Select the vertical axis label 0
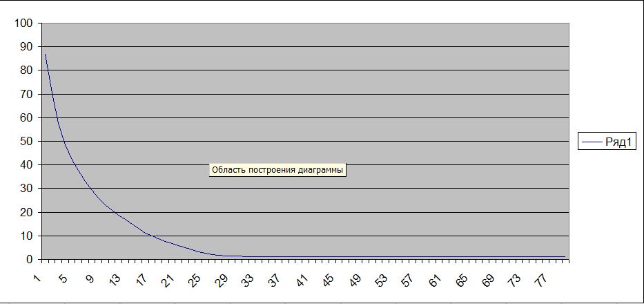644x304 pixels. [x=29, y=259]
